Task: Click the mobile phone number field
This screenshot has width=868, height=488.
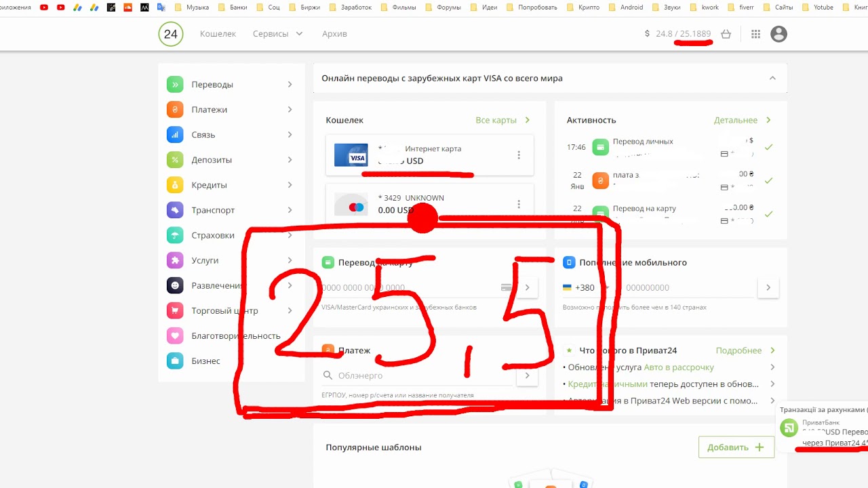Action: point(687,287)
